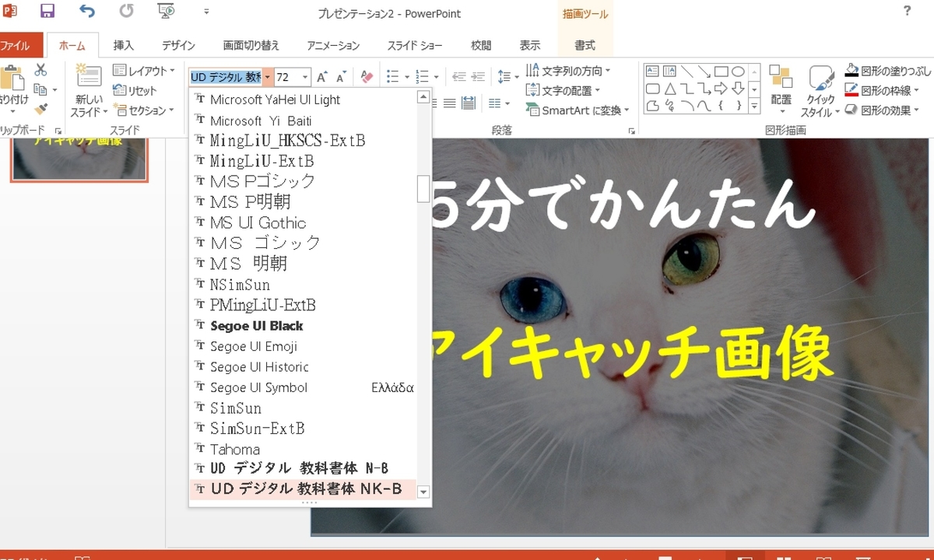
Task: Switch to the 画面切り替え tab
Action: click(x=251, y=45)
